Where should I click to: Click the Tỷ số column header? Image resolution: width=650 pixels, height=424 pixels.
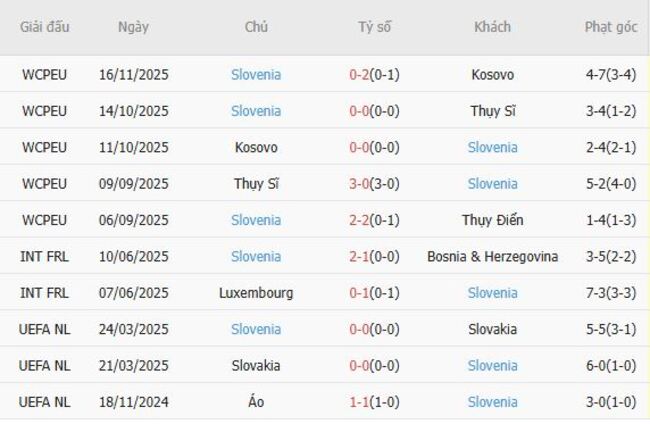tap(375, 27)
